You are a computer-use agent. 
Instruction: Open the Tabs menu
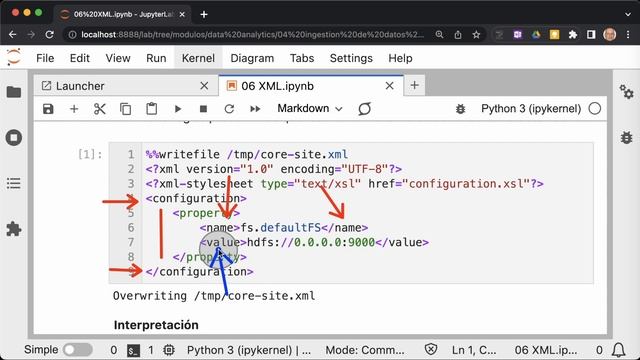coord(302,58)
